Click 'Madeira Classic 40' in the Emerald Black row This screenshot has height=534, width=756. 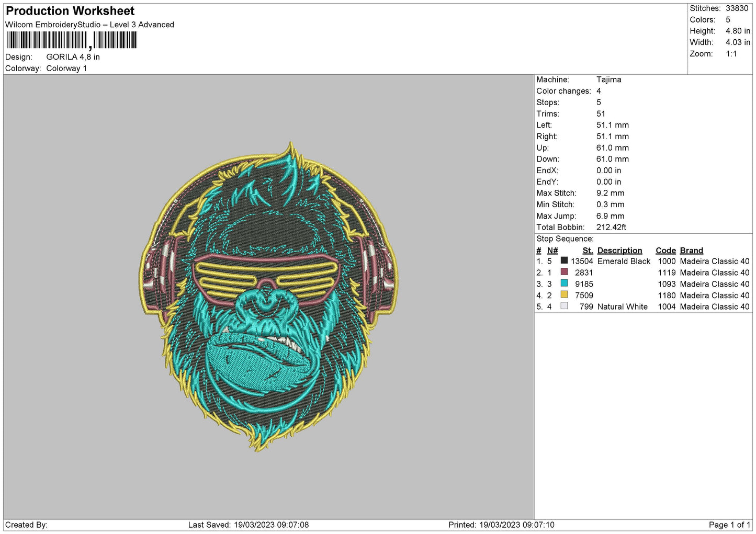point(715,262)
